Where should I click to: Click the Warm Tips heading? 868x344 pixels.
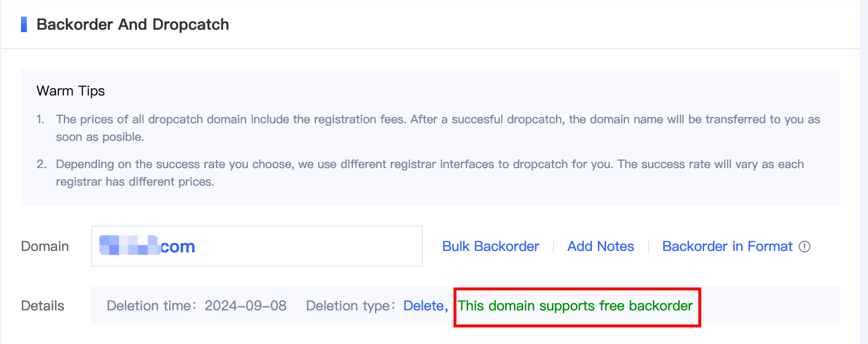[x=71, y=91]
